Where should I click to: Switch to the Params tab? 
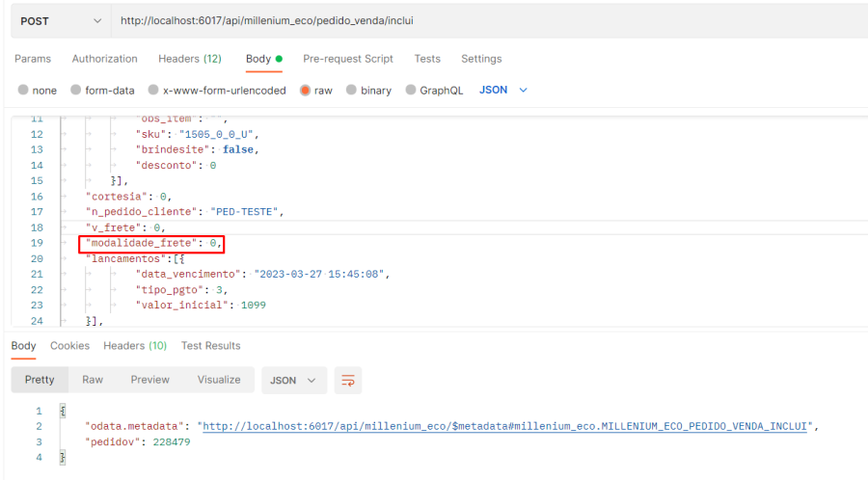(33, 59)
